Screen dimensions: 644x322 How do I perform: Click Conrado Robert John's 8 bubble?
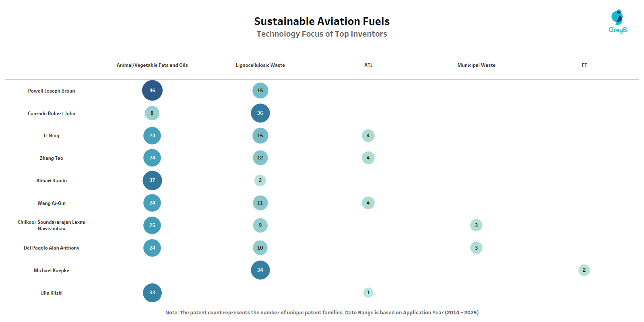[152, 113]
